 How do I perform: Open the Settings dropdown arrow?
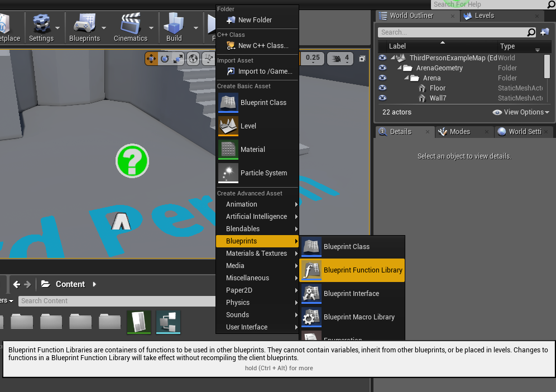click(x=57, y=28)
